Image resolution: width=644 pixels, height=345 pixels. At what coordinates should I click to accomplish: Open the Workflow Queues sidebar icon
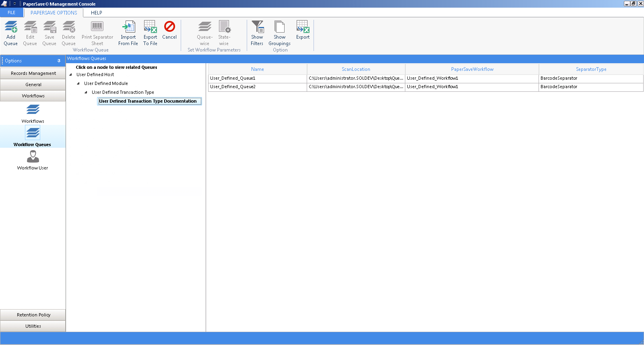pyautogui.click(x=33, y=132)
